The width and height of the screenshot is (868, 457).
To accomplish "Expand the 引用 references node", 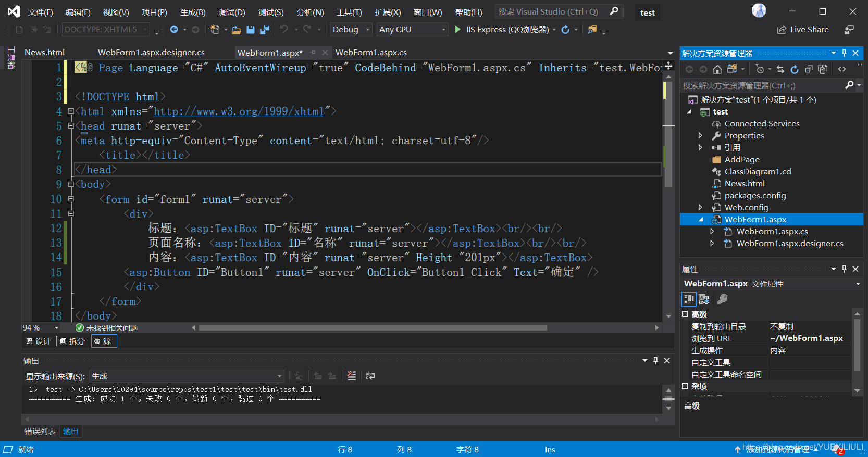I will 700,147.
